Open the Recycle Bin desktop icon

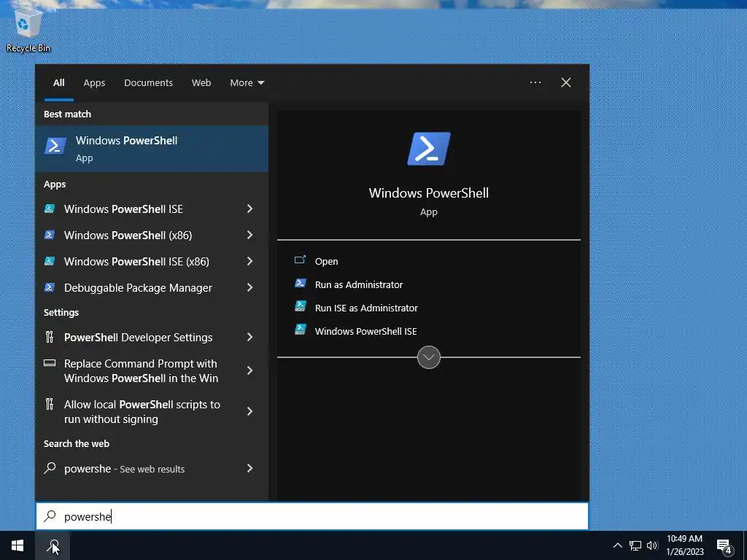point(28,28)
